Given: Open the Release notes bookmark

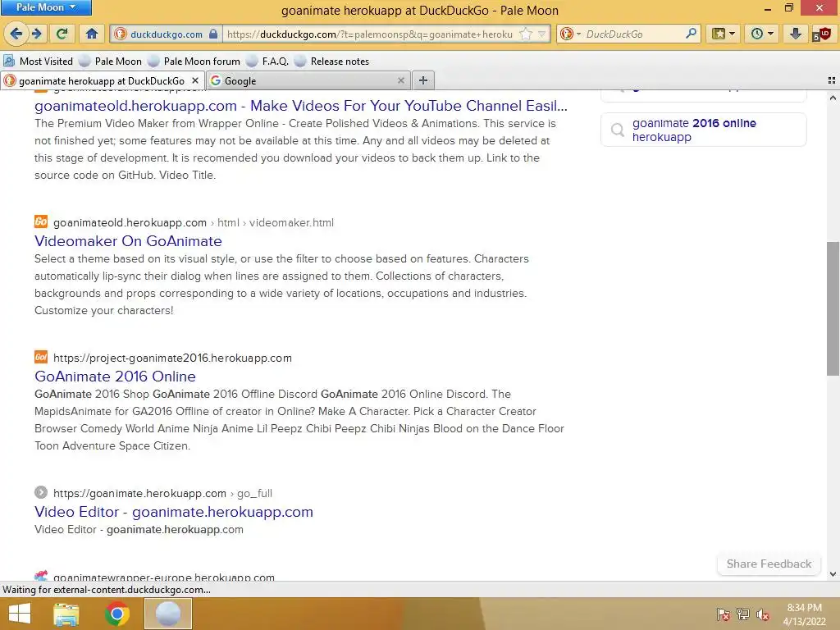Looking at the screenshot, I should (x=331, y=61).
